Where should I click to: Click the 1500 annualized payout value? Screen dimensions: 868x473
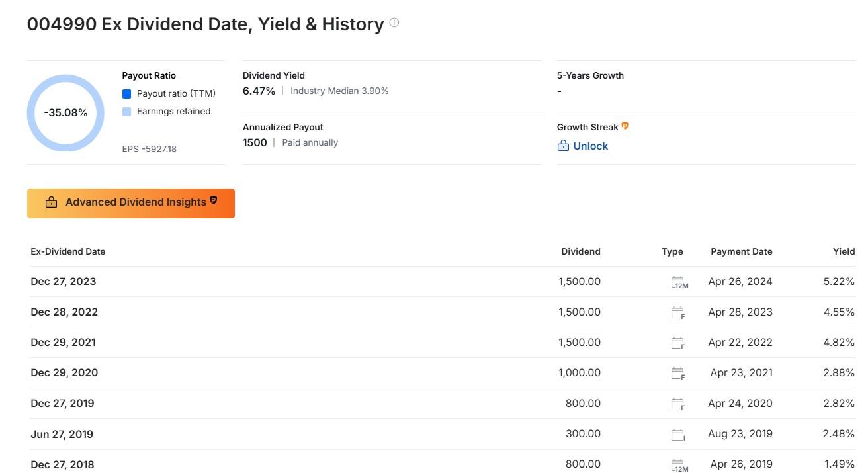pyautogui.click(x=255, y=143)
